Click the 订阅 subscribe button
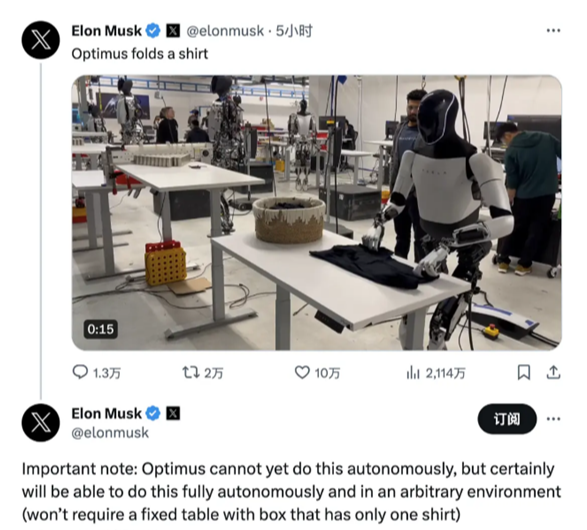 coord(507,419)
